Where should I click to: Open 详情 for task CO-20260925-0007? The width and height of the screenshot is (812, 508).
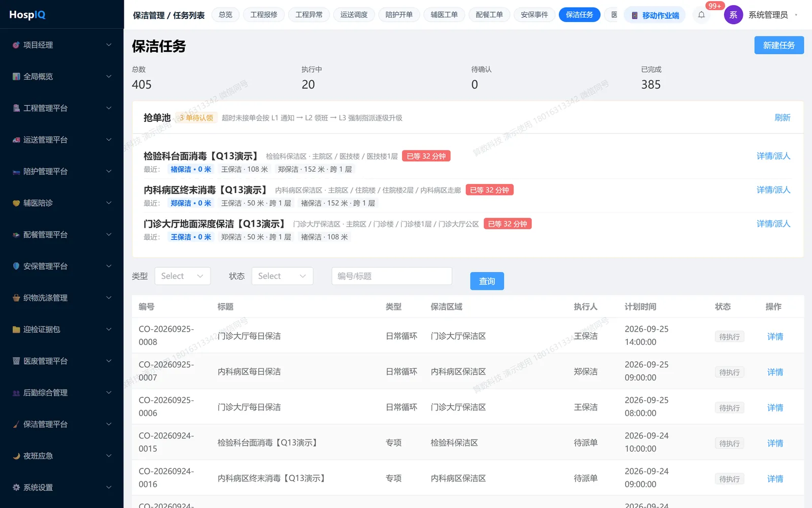point(775,372)
